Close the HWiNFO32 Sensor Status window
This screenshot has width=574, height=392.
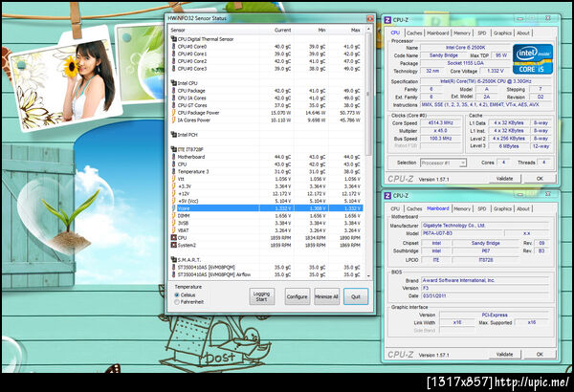[369, 18]
